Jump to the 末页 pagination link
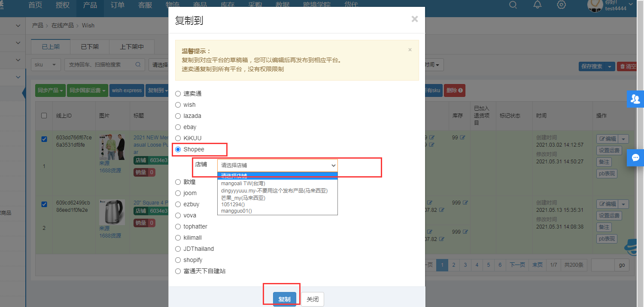The height and width of the screenshot is (307, 644). coord(538,265)
